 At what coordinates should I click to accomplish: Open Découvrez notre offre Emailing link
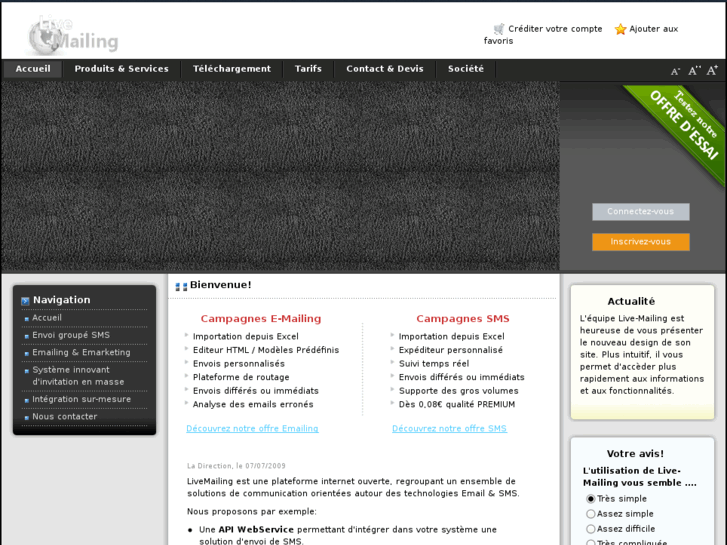(x=252, y=429)
